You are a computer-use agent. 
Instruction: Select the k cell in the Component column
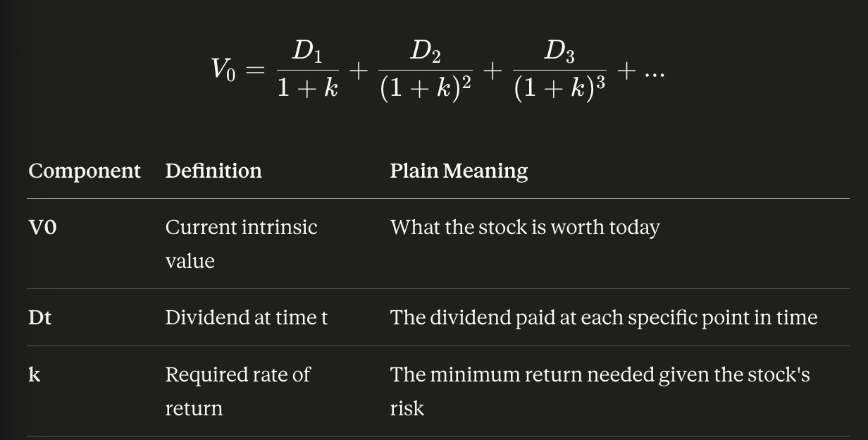[x=34, y=375]
